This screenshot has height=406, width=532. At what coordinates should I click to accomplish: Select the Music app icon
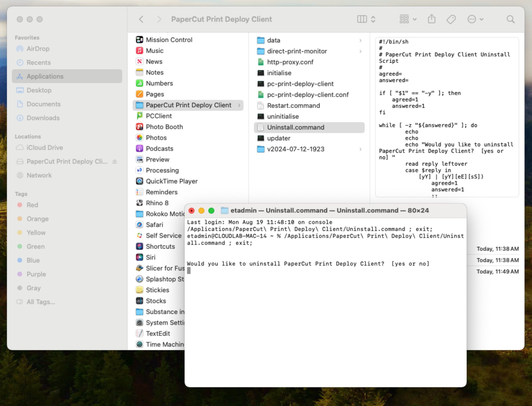click(x=140, y=50)
